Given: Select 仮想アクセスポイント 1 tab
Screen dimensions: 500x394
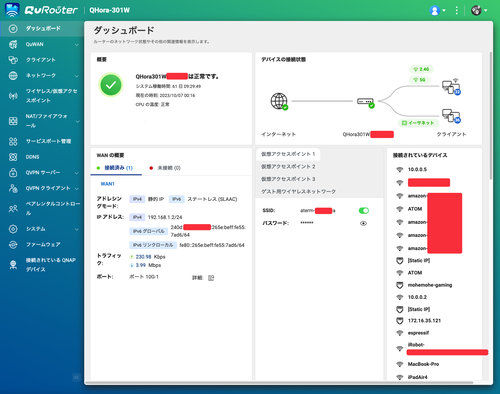Looking at the screenshot, I should point(288,154).
